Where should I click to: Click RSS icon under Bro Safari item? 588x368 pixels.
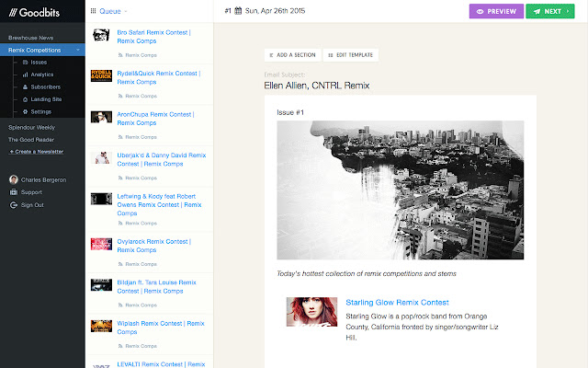[x=120, y=55]
